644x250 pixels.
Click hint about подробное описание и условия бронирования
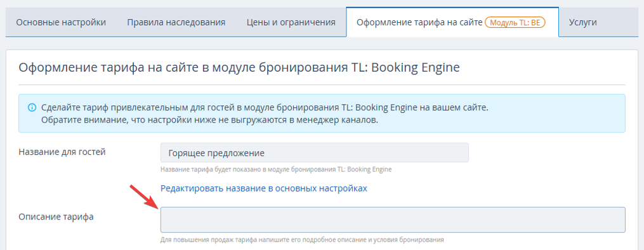pos(302,239)
